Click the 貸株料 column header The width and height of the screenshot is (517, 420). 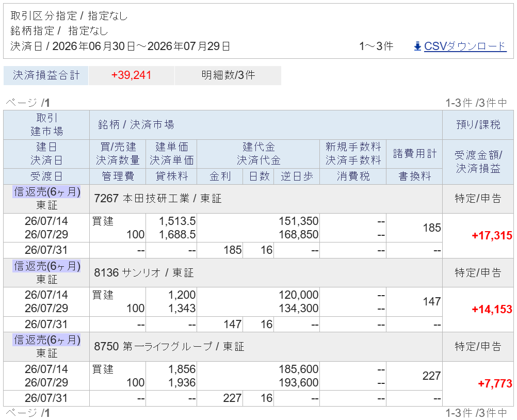[171, 176]
